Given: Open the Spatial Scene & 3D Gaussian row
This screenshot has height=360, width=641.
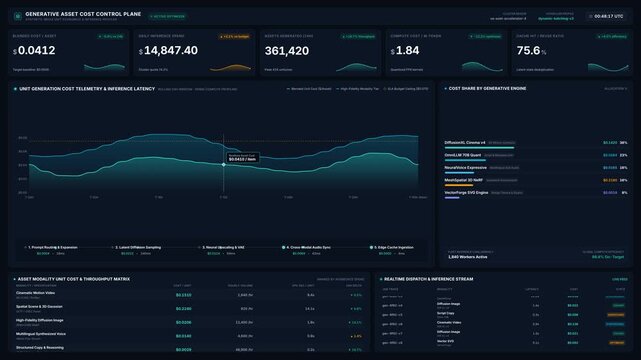Looking at the screenshot, I should (x=189, y=309).
